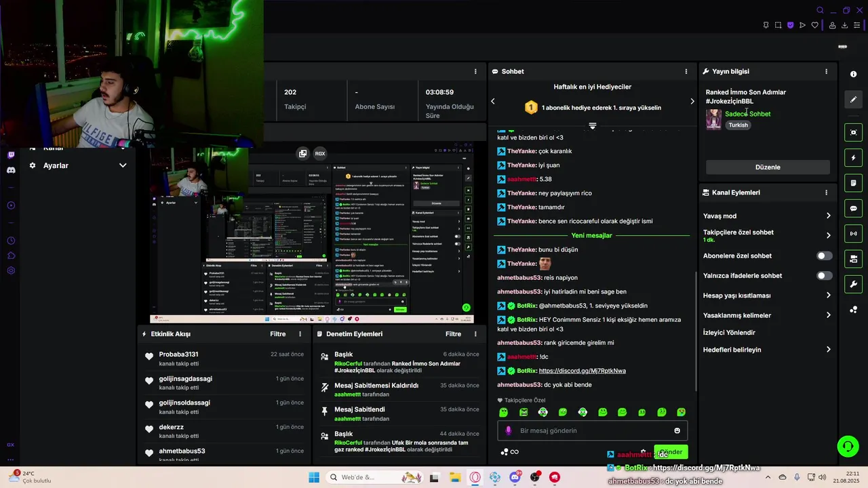Viewport: 868px width, 488px height.
Task: Open extensions cube icon in Opera sidebar
Action: click(11, 256)
